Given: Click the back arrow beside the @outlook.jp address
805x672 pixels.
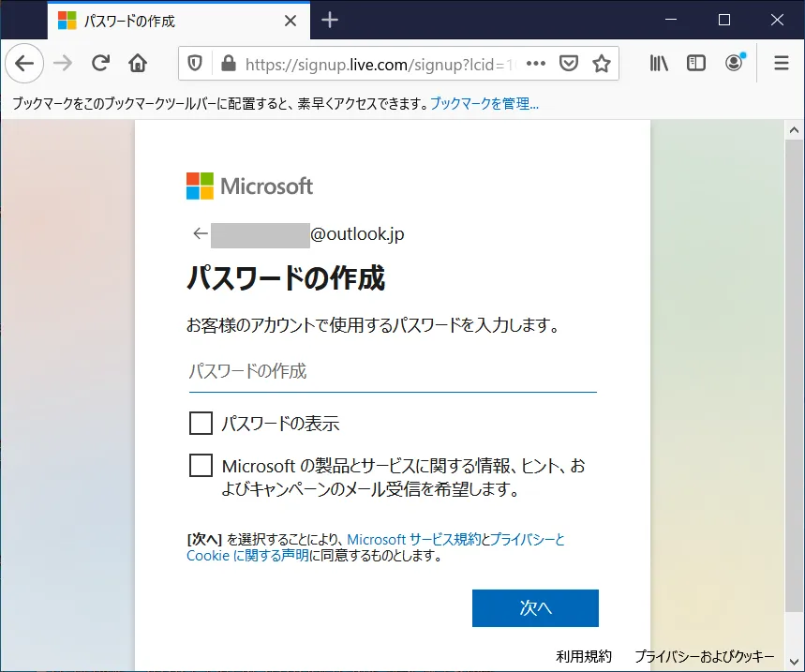Looking at the screenshot, I should click(201, 233).
